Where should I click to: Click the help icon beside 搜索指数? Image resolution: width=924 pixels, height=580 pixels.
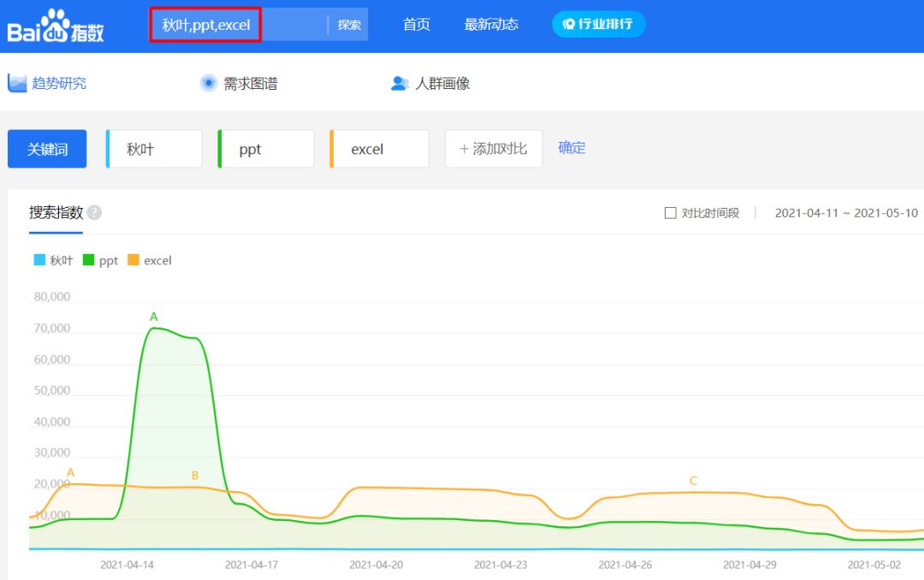pos(94,212)
